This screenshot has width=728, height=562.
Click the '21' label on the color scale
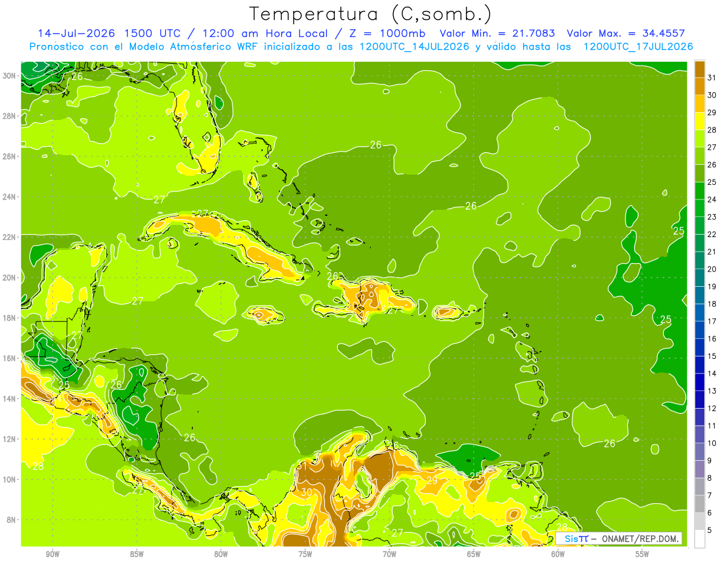pyautogui.click(x=712, y=252)
